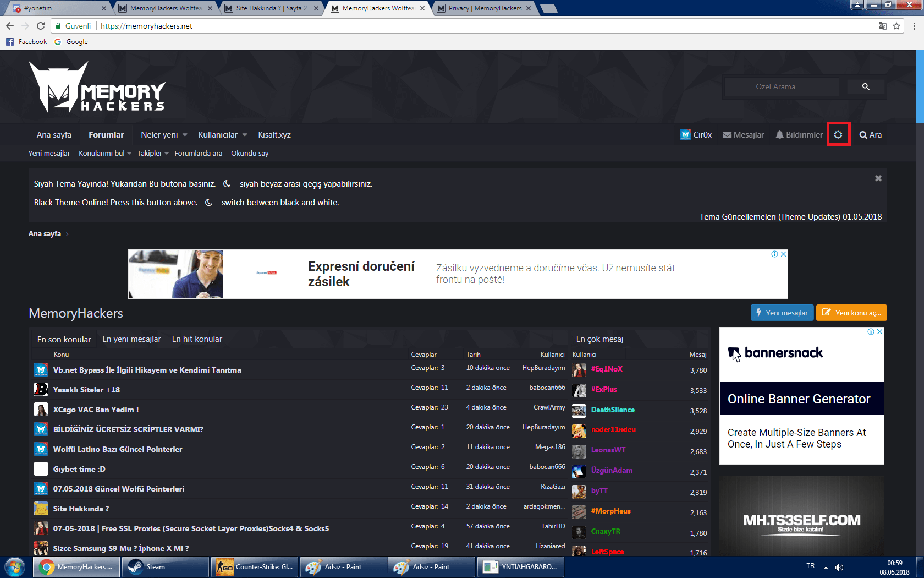
Task: Open Bildirimler notifications bell
Action: (x=799, y=135)
